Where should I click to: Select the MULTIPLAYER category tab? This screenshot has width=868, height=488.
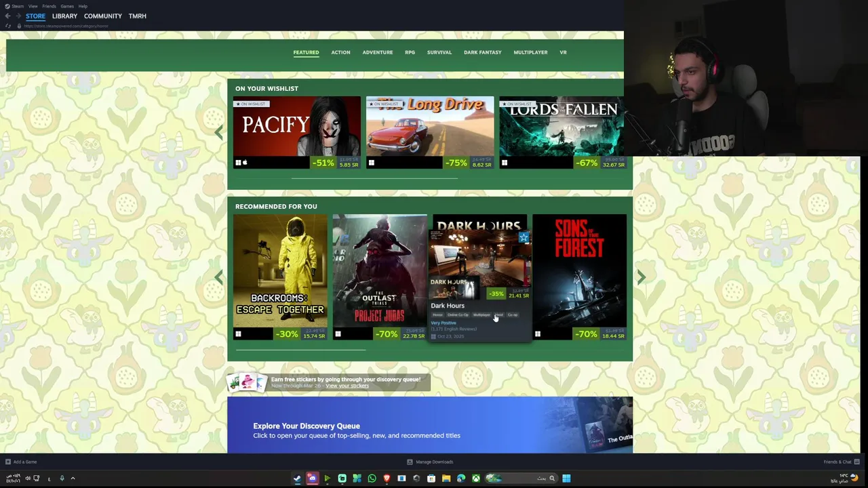coord(530,52)
